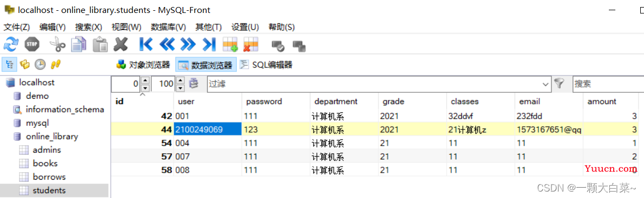Open the 数据库(V) menu
The width and height of the screenshot is (644, 198).
[x=168, y=27]
